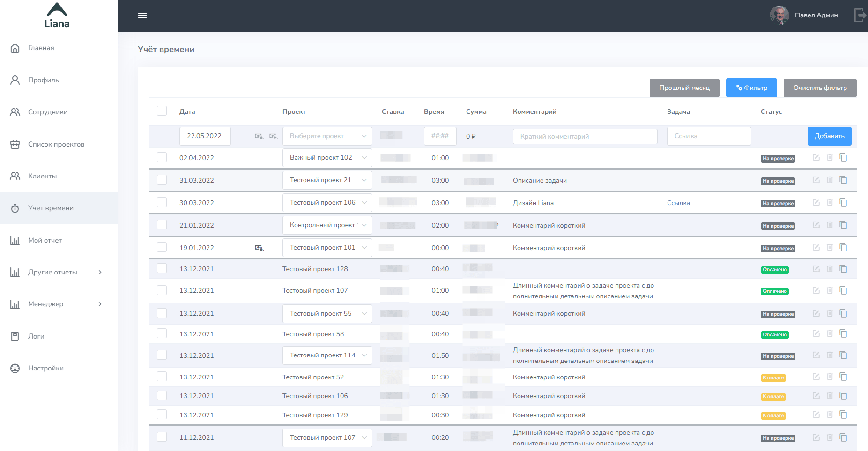
Task: Open the Выберите проект dropdown
Action: click(x=327, y=136)
